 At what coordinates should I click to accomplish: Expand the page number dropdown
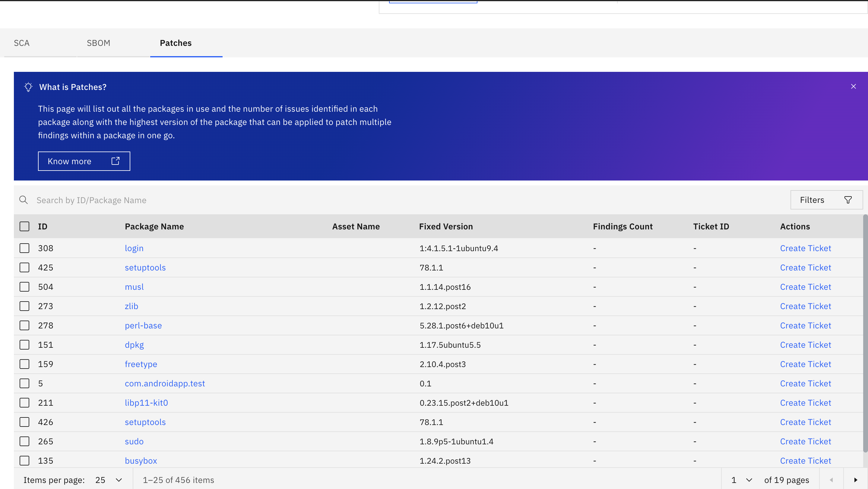742,480
